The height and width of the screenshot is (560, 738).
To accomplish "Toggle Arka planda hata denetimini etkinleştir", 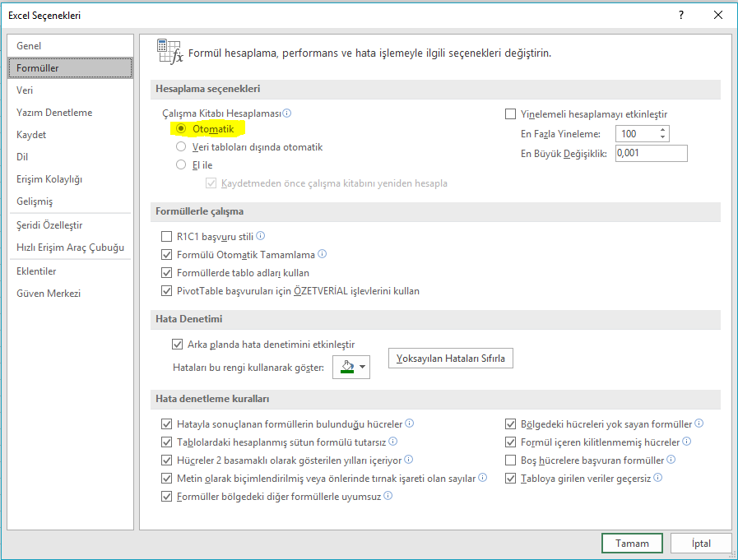I will (177, 344).
